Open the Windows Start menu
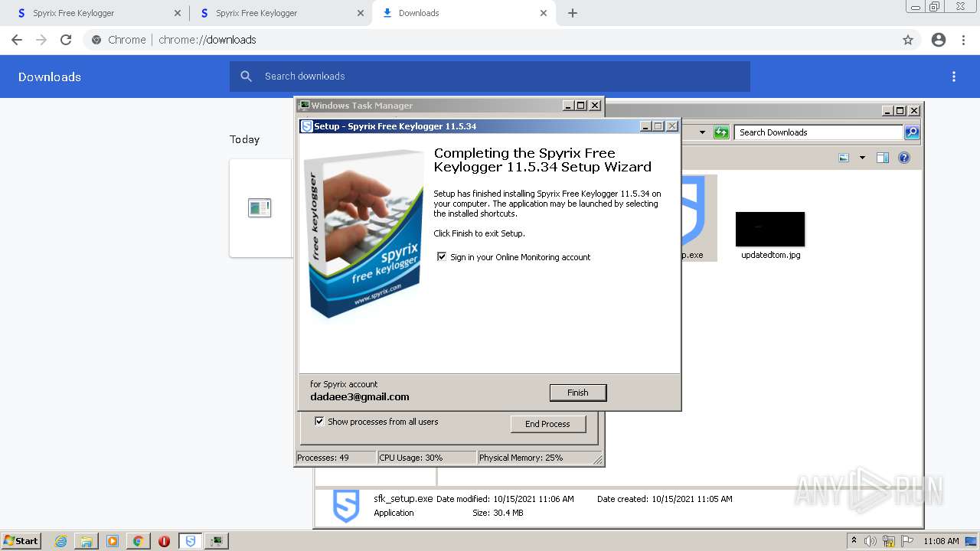 (x=21, y=540)
